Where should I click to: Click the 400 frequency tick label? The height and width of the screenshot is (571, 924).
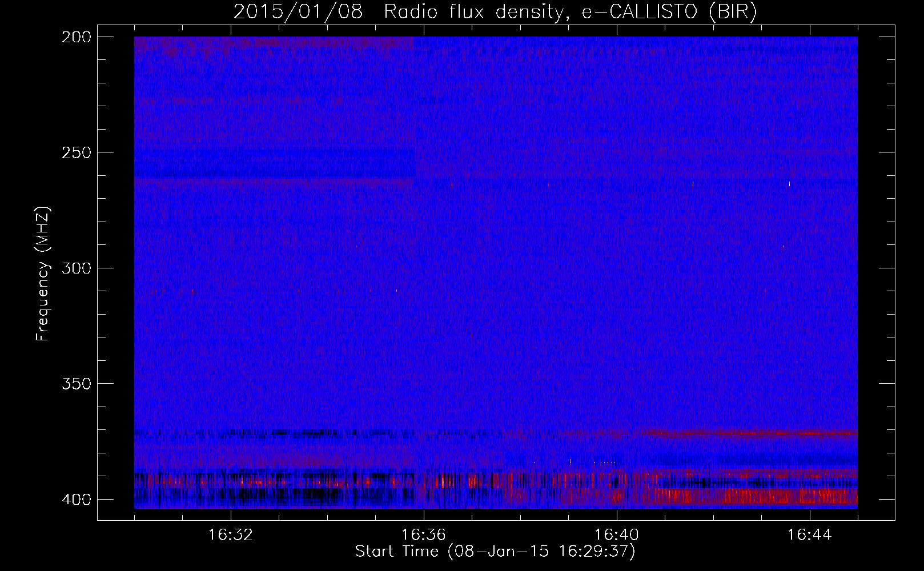pos(76,499)
